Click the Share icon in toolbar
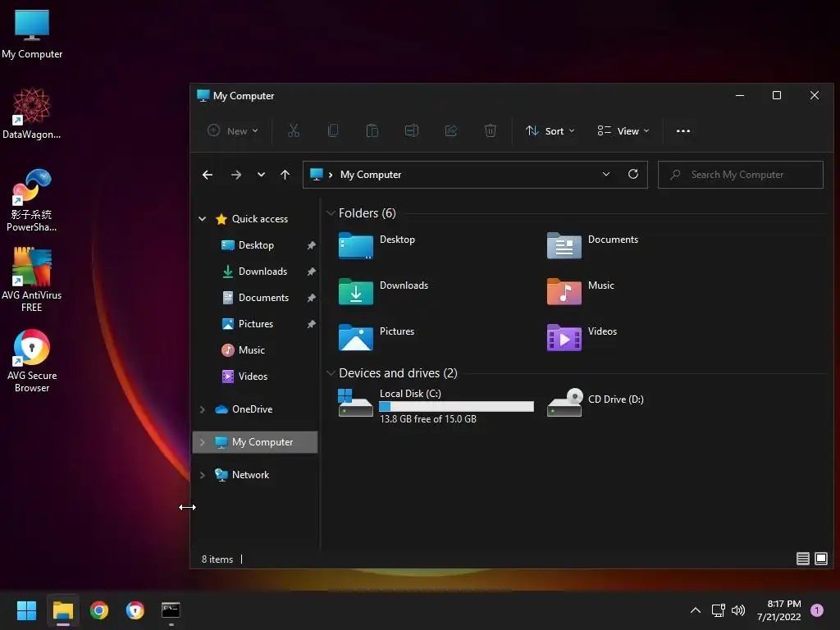 451,130
